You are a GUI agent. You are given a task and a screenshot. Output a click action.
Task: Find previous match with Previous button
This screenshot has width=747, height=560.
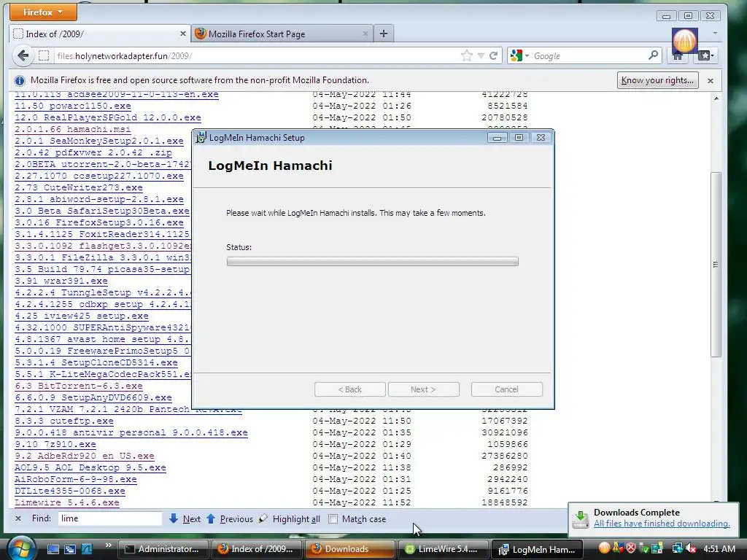click(230, 519)
